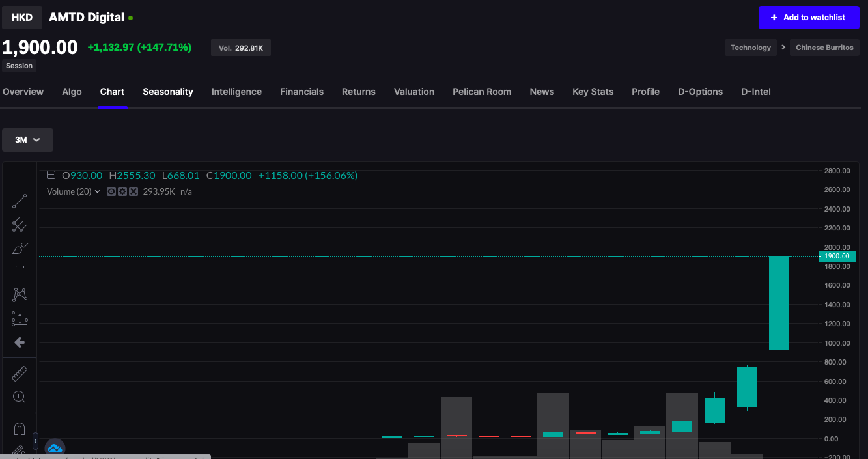Click the Vol. 292.81K volume badge
Viewport: 868px width, 459px height.
click(241, 48)
